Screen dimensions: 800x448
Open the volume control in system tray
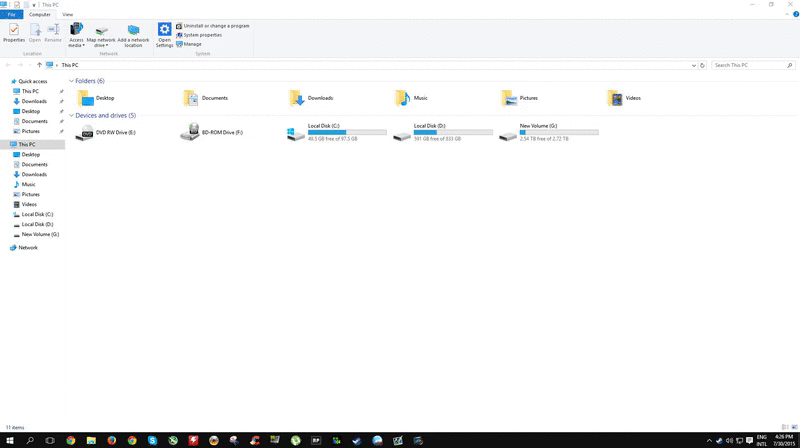tap(729, 440)
